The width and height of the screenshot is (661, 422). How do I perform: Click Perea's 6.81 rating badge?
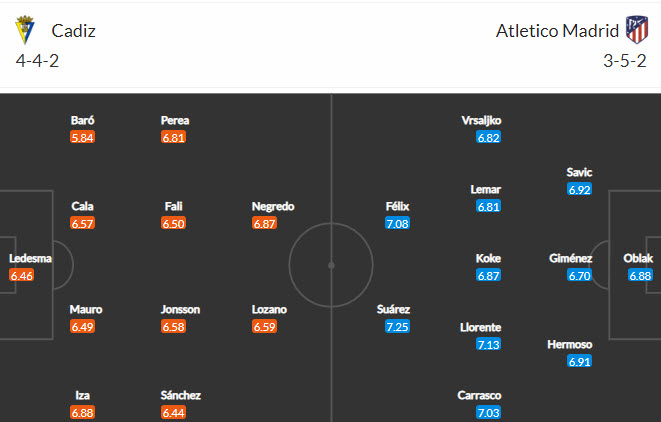pyautogui.click(x=174, y=137)
